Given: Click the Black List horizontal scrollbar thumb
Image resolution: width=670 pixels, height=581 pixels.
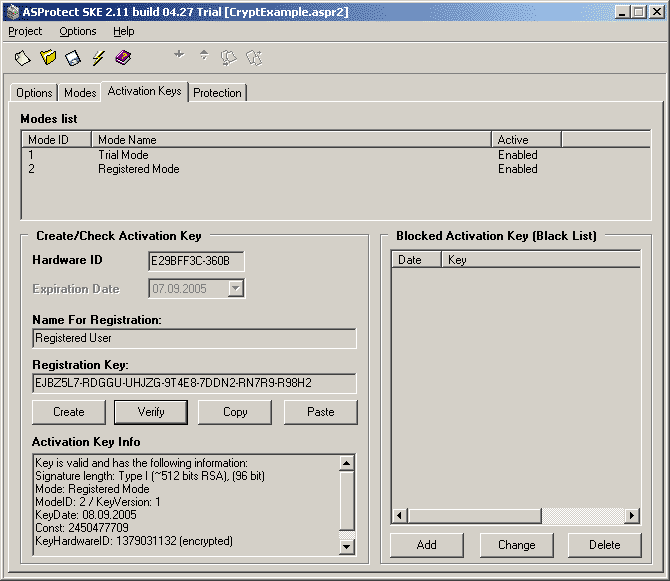Looking at the screenshot, I should (474, 516).
